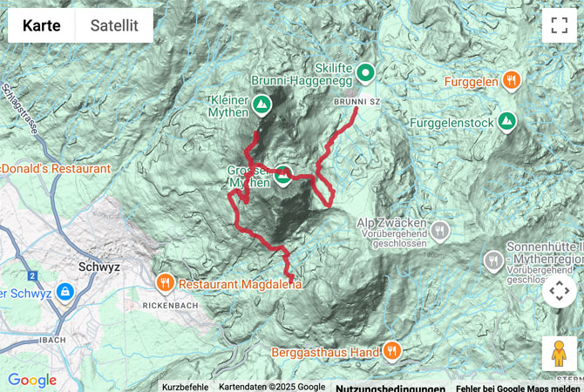Toggle fullscreen map view
The image size is (584, 392).
pyautogui.click(x=559, y=25)
